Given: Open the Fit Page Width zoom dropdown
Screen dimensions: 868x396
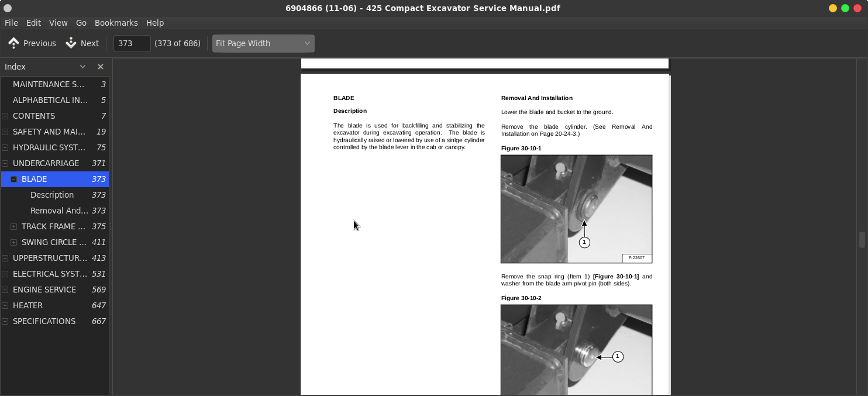Looking at the screenshot, I should (263, 43).
